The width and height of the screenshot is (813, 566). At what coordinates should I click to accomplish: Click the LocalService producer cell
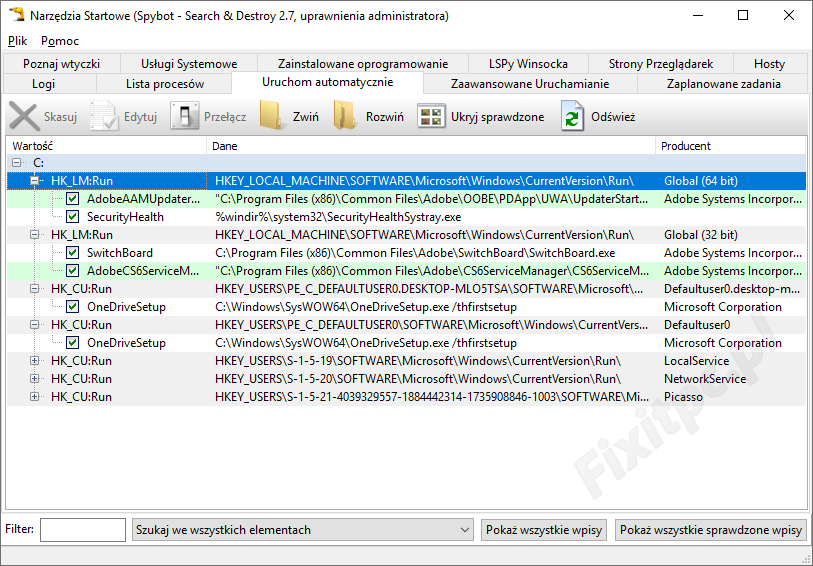click(696, 361)
